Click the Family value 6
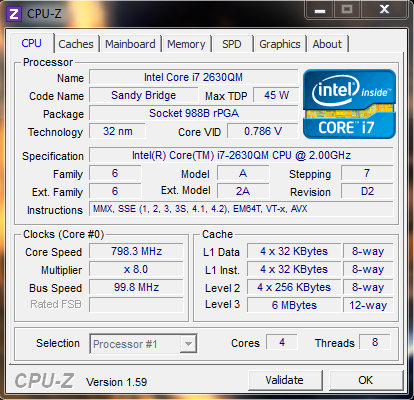 pos(115,173)
